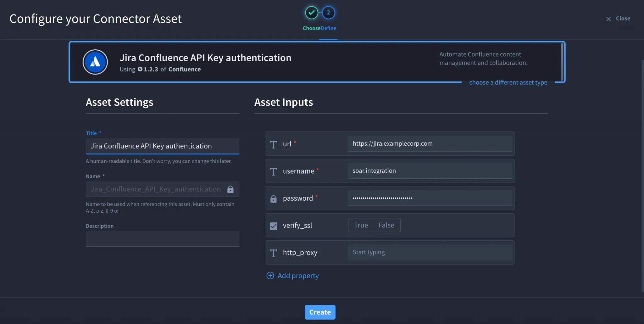Image resolution: width=644 pixels, height=324 pixels.
Task: Focus the Description input field
Action: [x=163, y=239]
